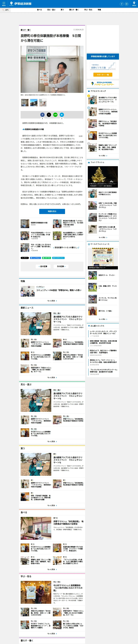Open external link 定住応援サイトたつの暮らし
This screenshot has width=138, height=644.
point(66,248)
